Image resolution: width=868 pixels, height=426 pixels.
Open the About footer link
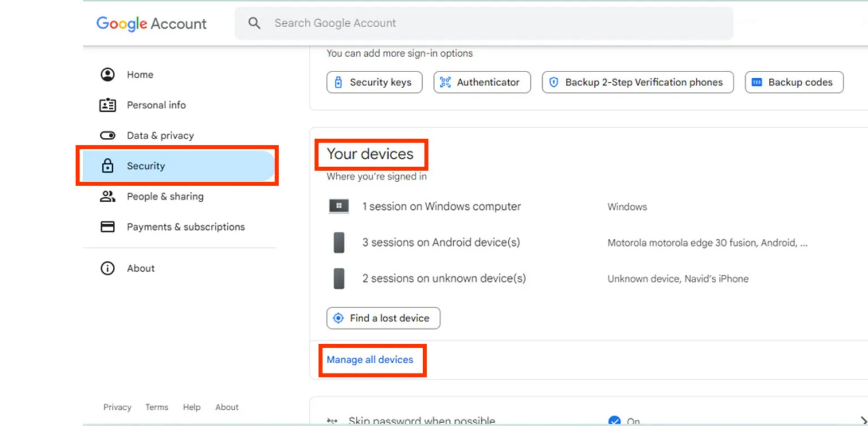click(x=227, y=407)
